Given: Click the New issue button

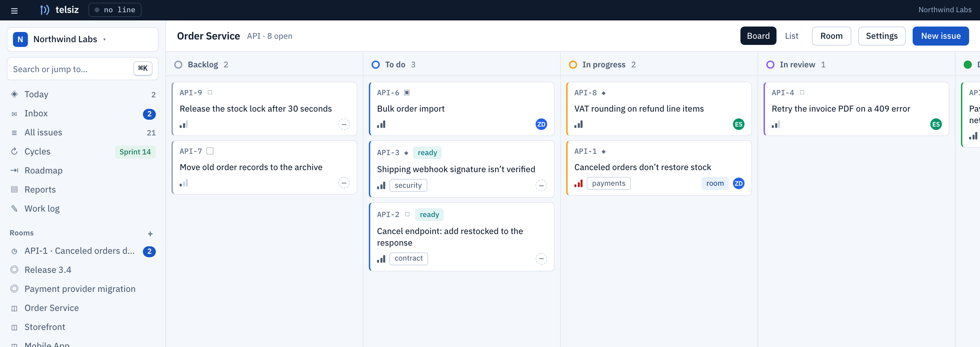Looking at the screenshot, I should click(x=941, y=36).
